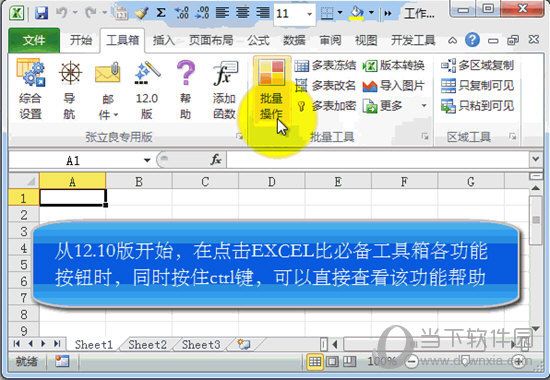Click 多区域复制 in region tools

pyautogui.click(x=477, y=65)
